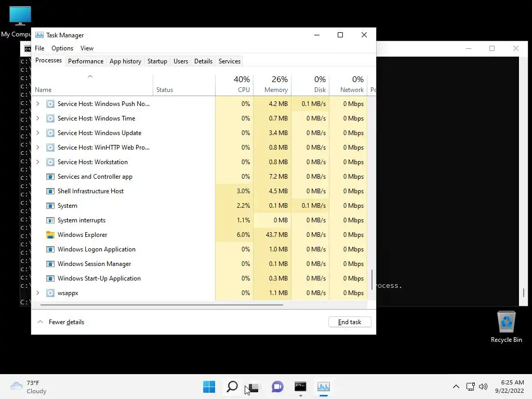
Task: Select the Windows Explorer process row
Action: (x=199, y=235)
